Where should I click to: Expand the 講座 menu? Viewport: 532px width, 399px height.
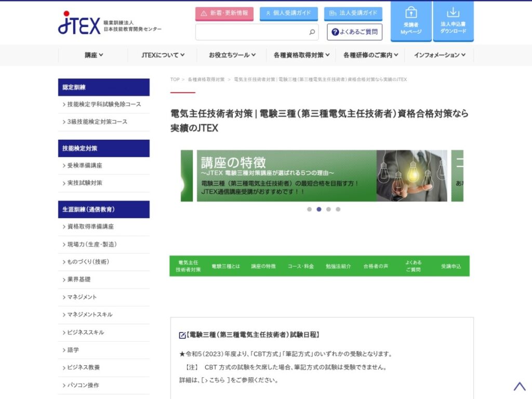pyautogui.click(x=94, y=55)
